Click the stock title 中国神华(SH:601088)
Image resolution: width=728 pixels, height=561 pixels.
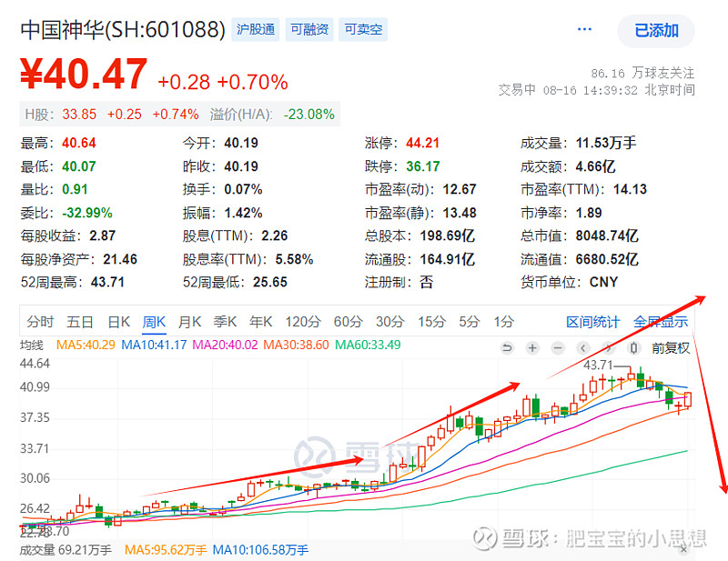pos(123,30)
